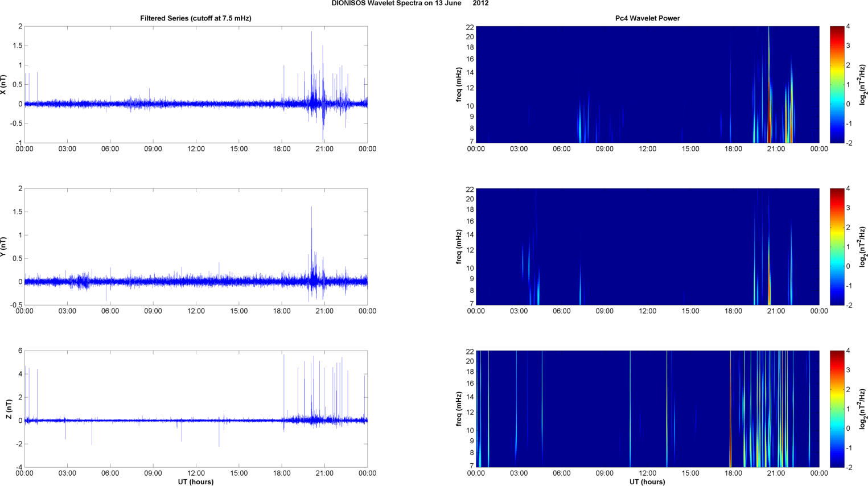Click the freq (mHz) label of top spectrogram
This screenshot has width=868, height=486.
click(x=459, y=84)
